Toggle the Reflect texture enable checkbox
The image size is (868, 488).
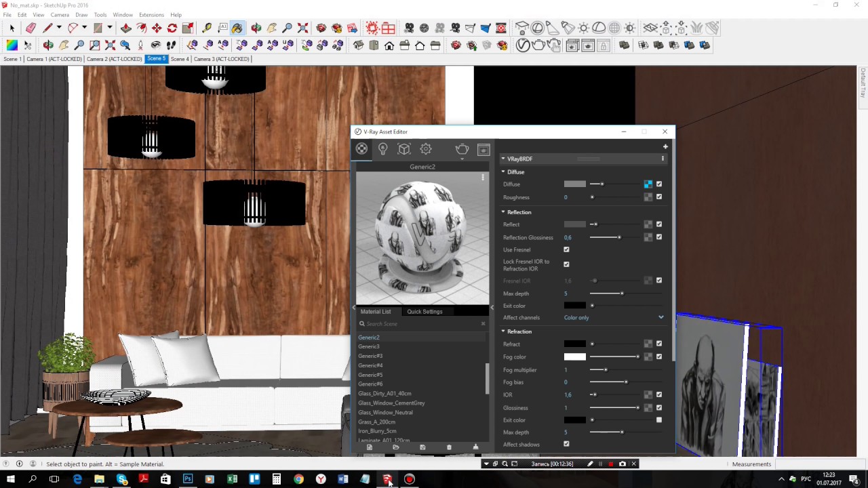(659, 224)
